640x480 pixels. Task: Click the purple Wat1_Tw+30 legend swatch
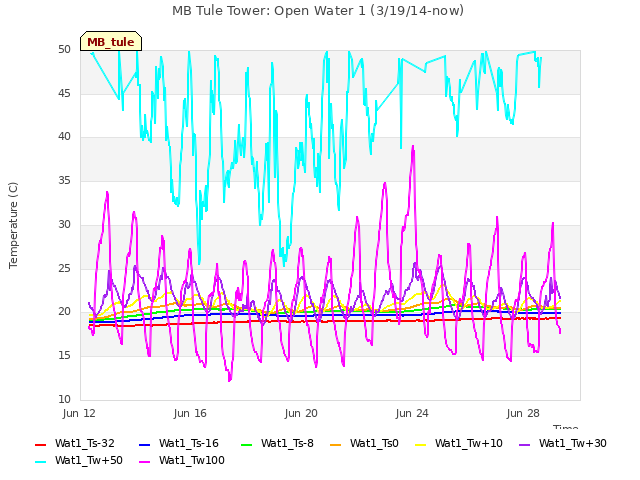[x=524, y=444]
